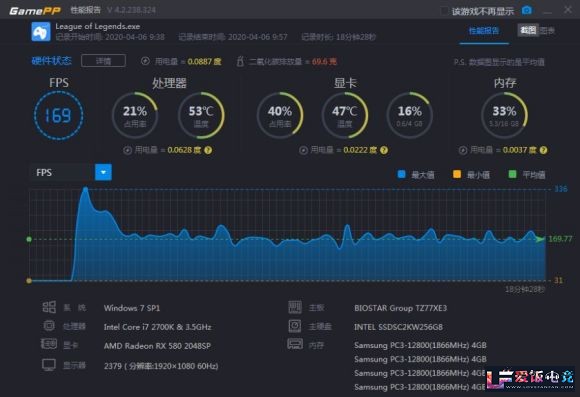This screenshot has width=580, height=397.
Task: Click the camera screenshot icon in title bar
Action: (527, 10)
